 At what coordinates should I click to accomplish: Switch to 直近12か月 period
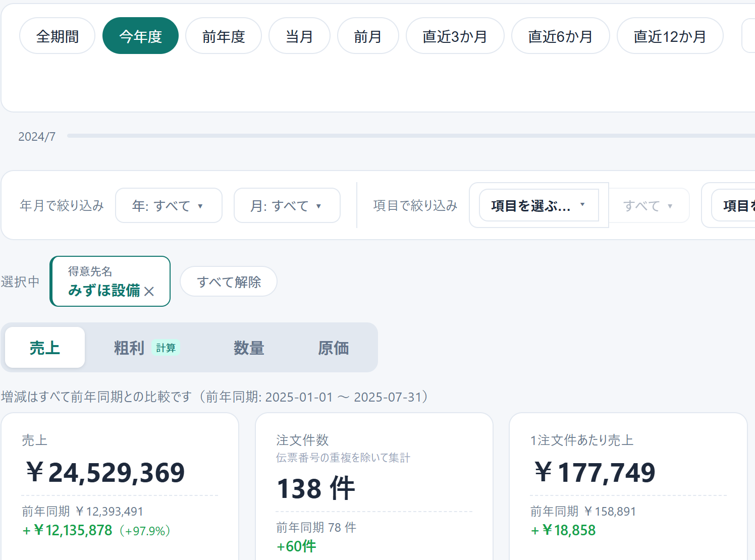pyautogui.click(x=670, y=36)
